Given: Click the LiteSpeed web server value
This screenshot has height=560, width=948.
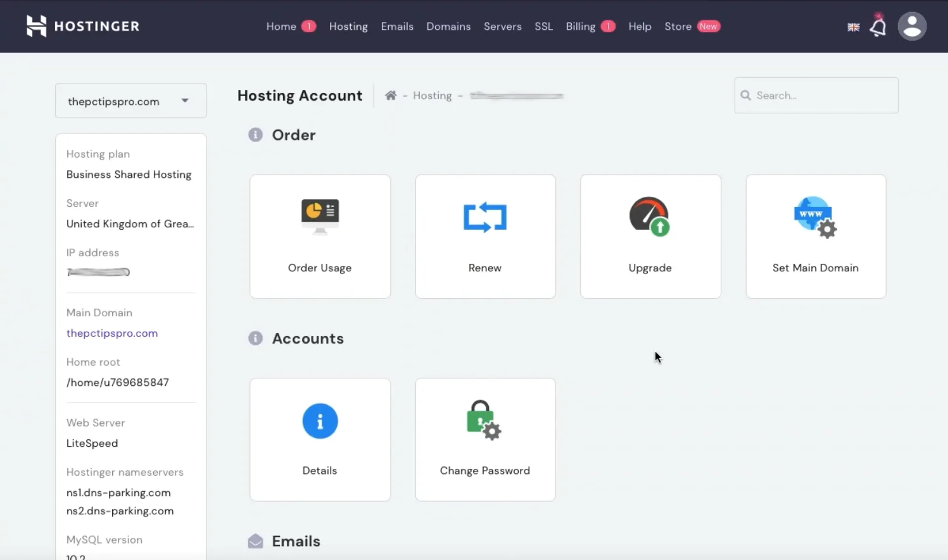Looking at the screenshot, I should coord(92,443).
